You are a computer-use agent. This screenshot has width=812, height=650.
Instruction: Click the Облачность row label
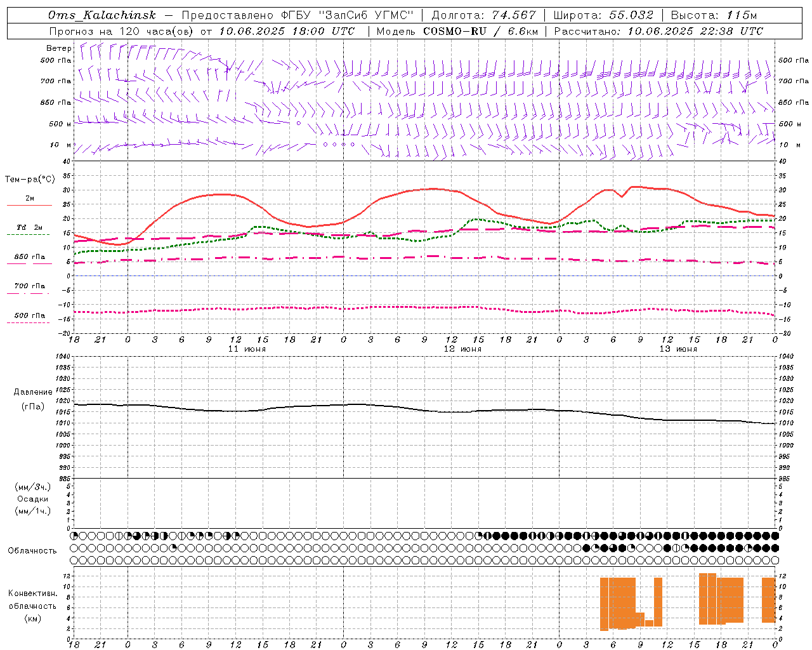(32, 551)
